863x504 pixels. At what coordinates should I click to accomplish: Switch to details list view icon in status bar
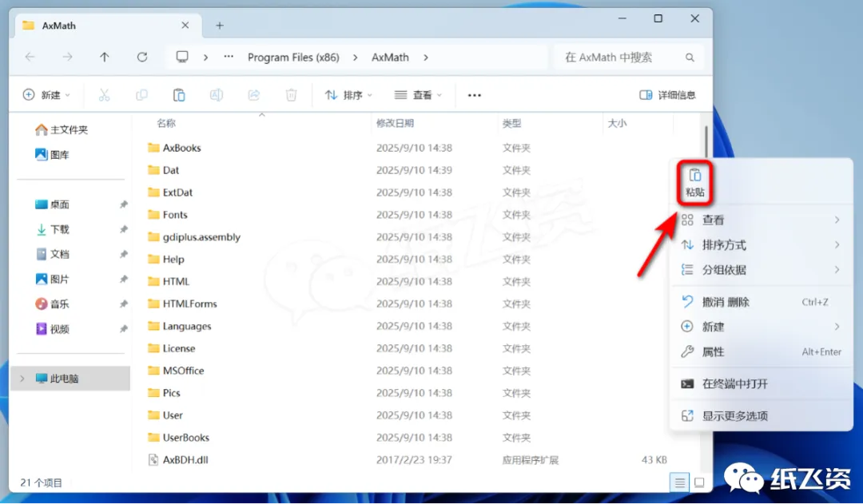[680, 482]
